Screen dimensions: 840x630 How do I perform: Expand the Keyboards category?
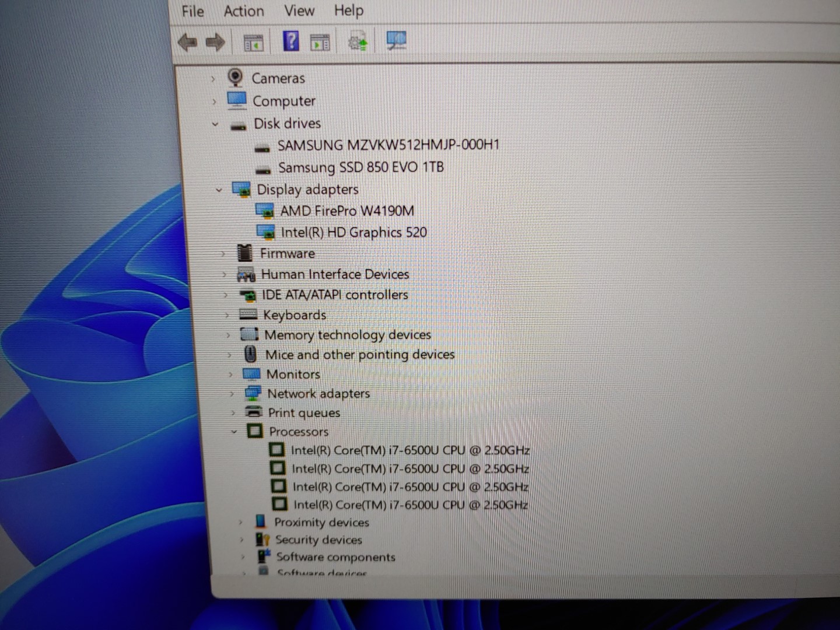pos(227,315)
